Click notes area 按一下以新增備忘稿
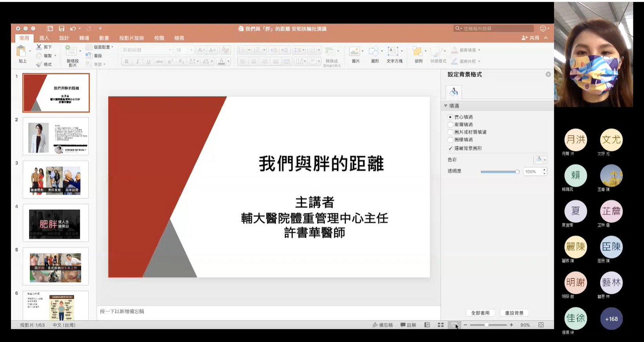644x342 pixels. pos(122,311)
